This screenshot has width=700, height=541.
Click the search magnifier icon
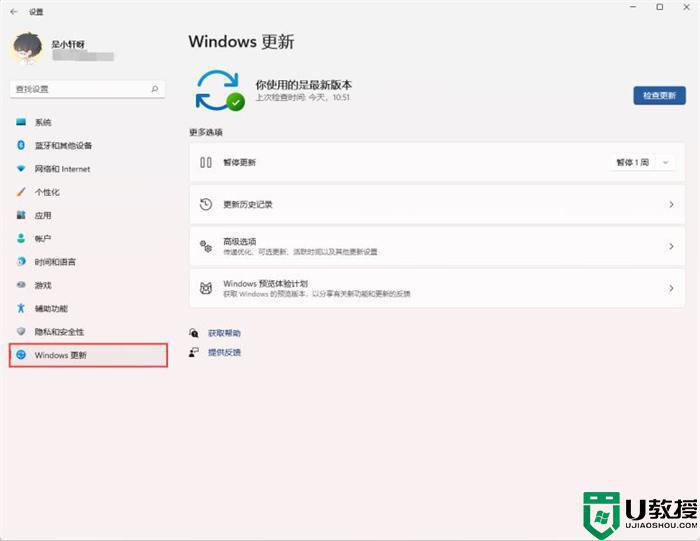pyautogui.click(x=154, y=89)
